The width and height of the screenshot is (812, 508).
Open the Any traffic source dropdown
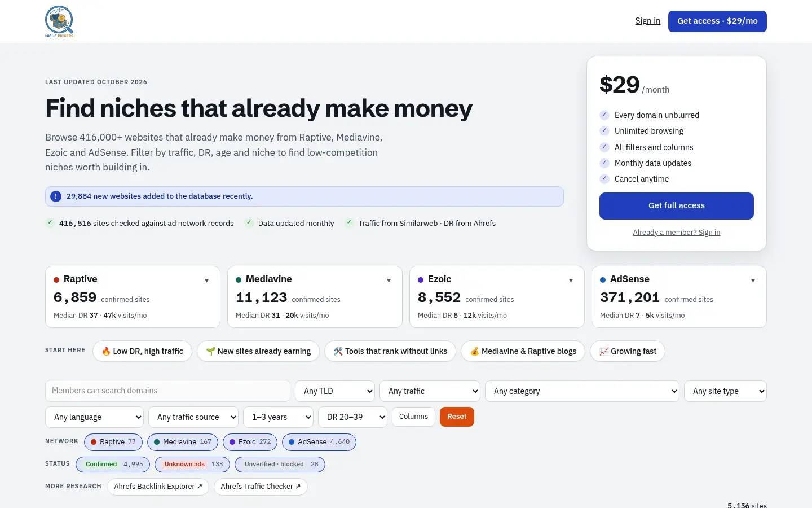pyautogui.click(x=193, y=417)
